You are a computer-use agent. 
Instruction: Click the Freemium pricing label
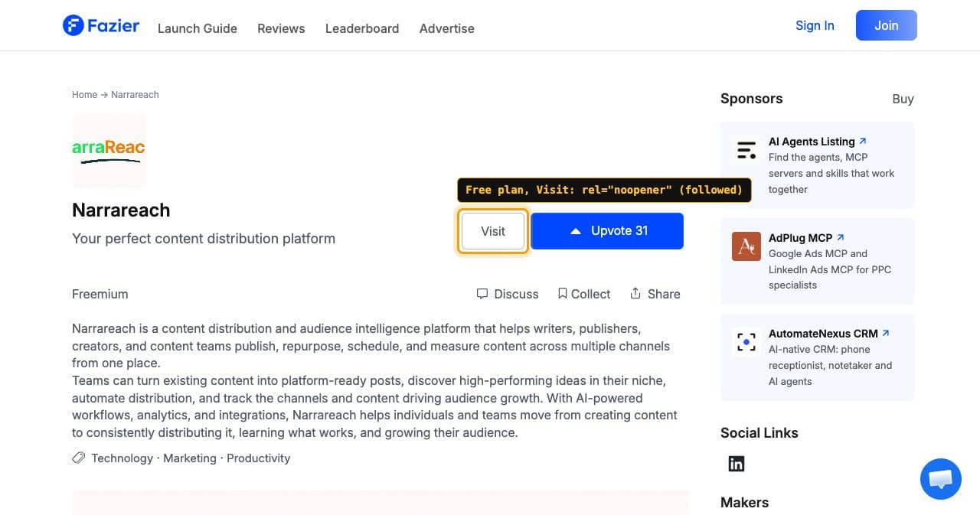[100, 294]
